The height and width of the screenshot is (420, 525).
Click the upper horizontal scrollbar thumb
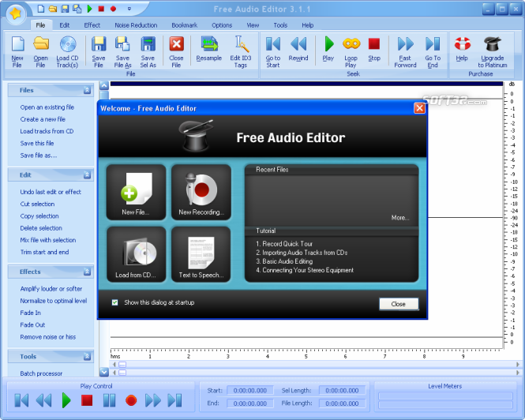click(x=122, y=365)
